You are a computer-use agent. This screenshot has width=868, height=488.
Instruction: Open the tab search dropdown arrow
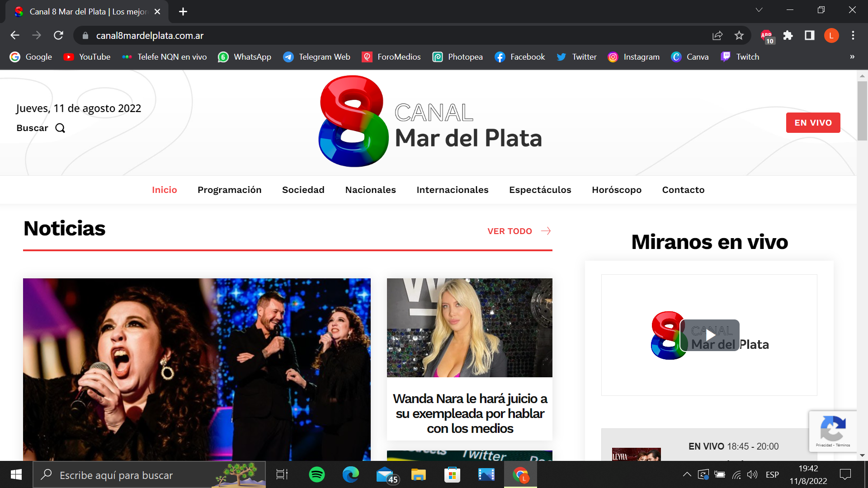(759, 10)
